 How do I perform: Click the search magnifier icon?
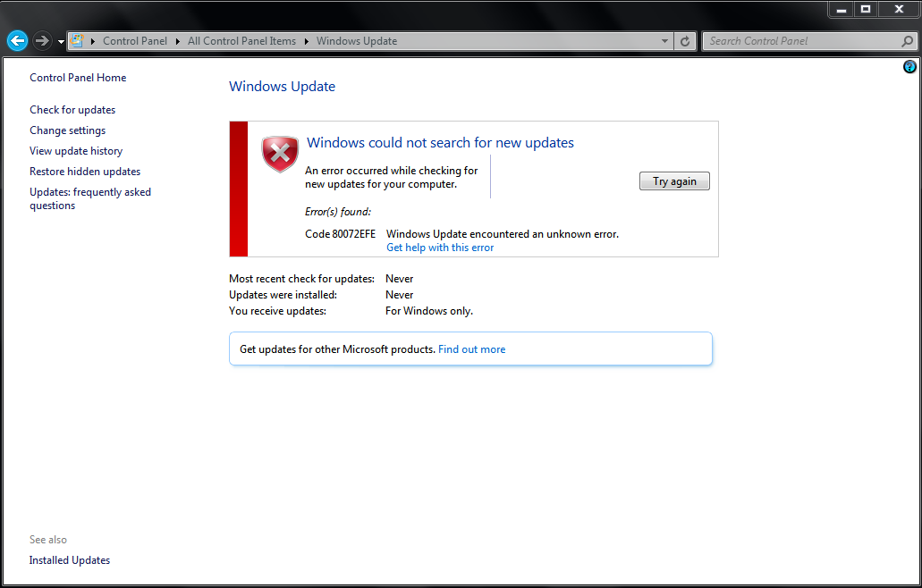(x=908, y=41)
